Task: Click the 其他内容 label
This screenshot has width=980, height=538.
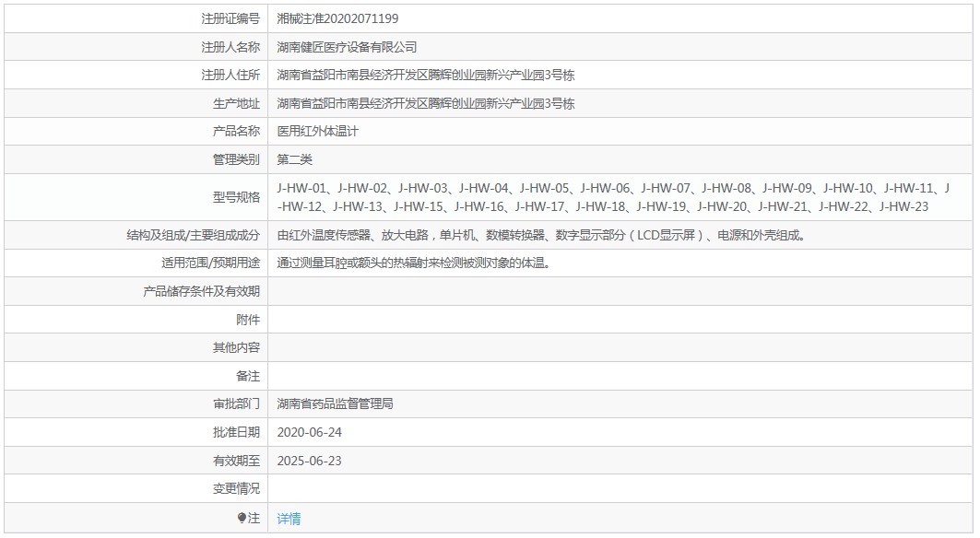Action: point(236,347)
